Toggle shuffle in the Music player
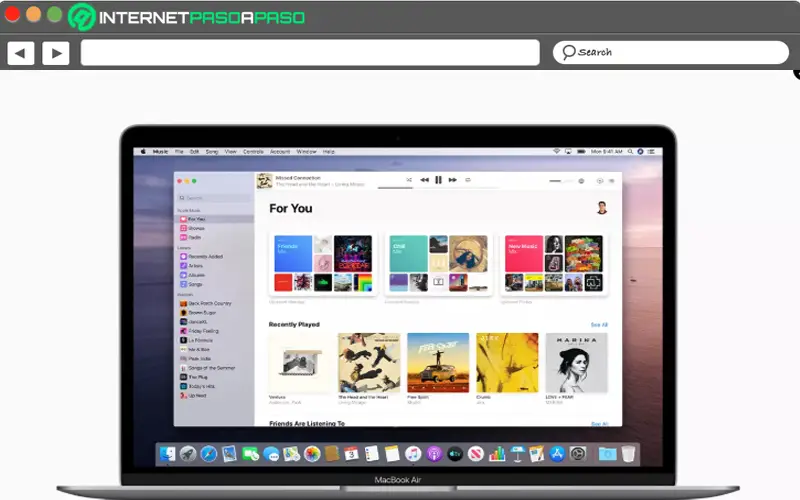This screenshot has height=500, width=800. tap(409, 180)
